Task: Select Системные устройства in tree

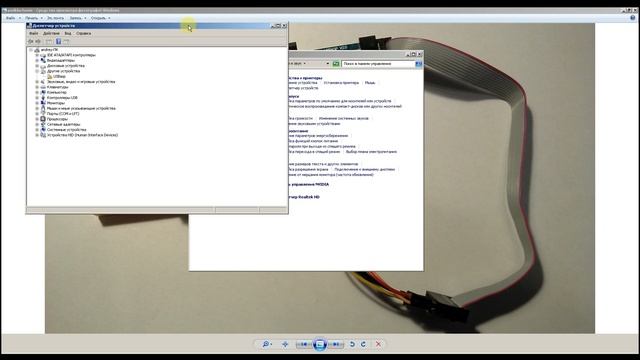Action: coord(67,130)
